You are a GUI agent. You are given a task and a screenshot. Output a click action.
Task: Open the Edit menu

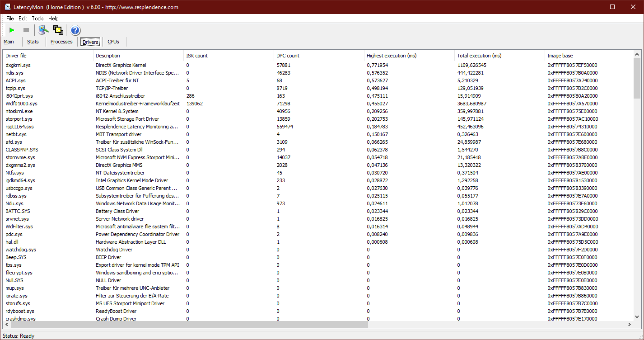(23, 19)
